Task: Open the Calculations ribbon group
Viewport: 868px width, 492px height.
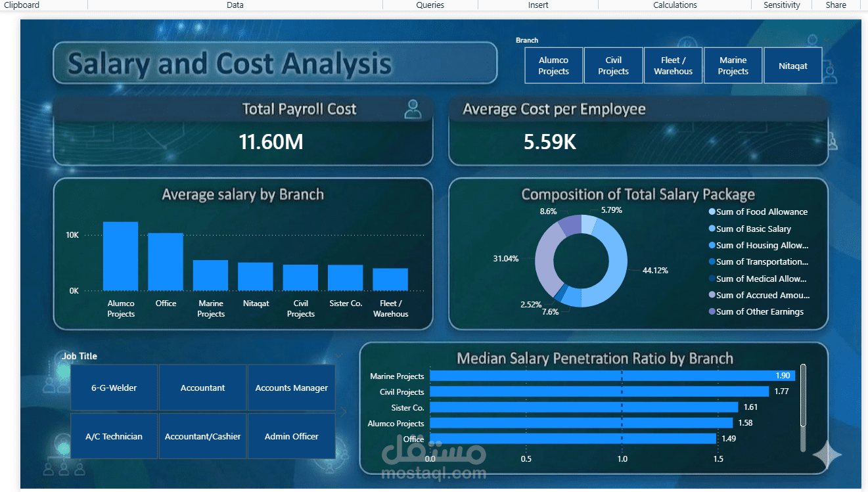Action: click(x=675, y=5)
